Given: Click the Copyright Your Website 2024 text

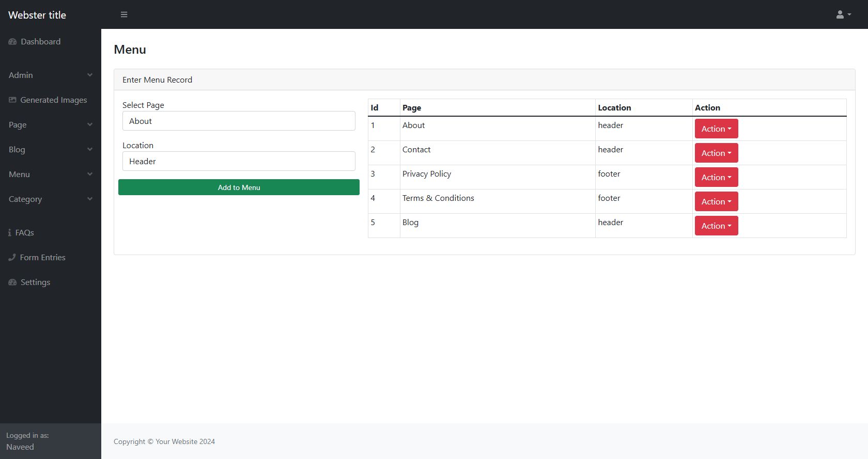Looking at the screenshot, I should [x=164, y=441].
